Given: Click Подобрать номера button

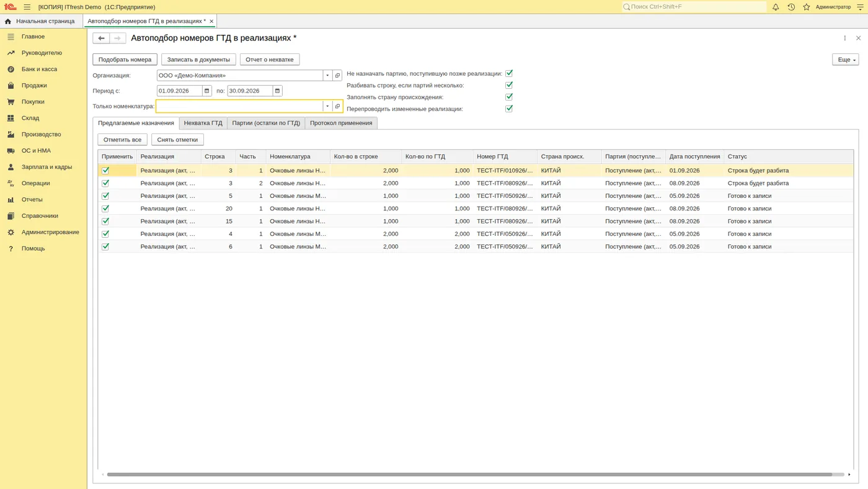Looking at the screenshot, I should (x=125, y=60).
